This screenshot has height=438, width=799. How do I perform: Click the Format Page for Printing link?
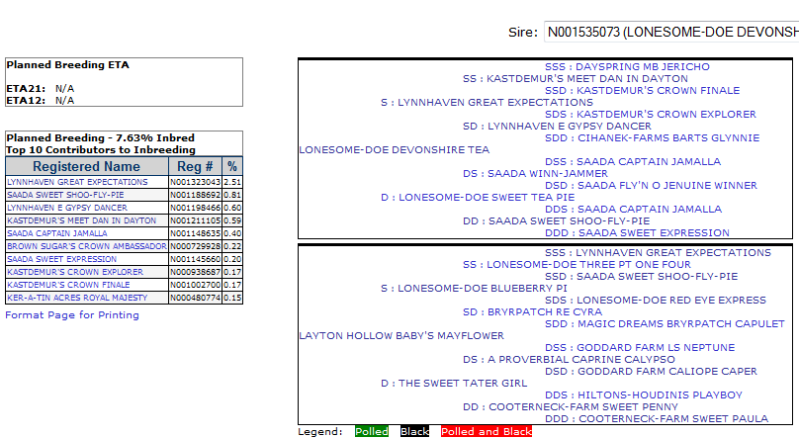(x=72, y=315)
